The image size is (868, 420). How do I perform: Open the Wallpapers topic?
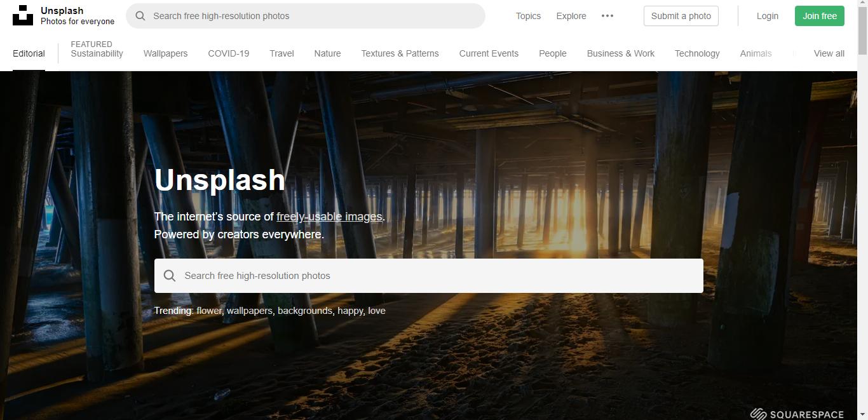(165, 53)
